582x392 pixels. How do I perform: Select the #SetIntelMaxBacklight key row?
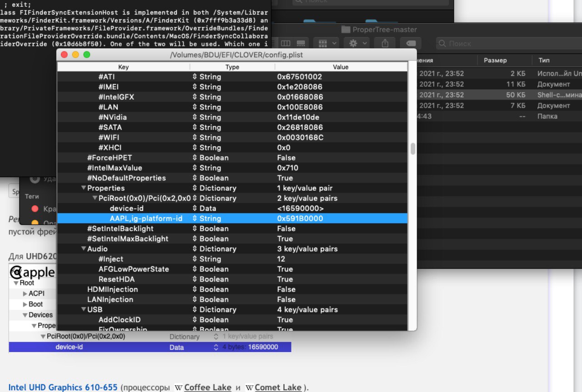click(232, 239)
